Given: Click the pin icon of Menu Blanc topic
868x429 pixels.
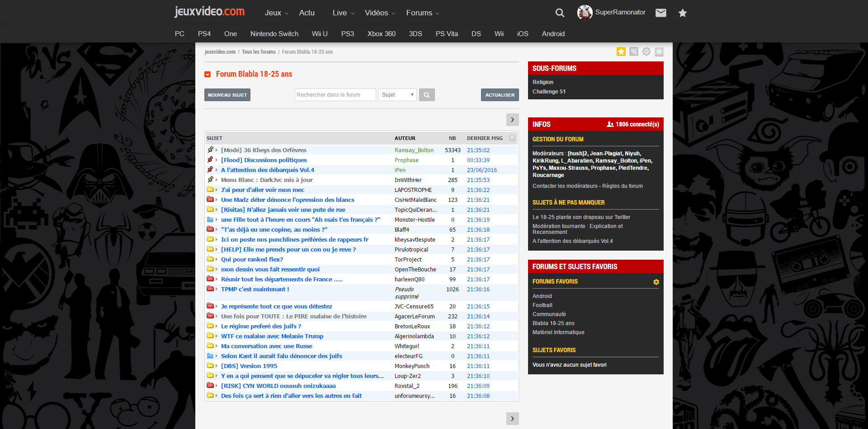Looking at the screenshot, I should tap(210, 180).
